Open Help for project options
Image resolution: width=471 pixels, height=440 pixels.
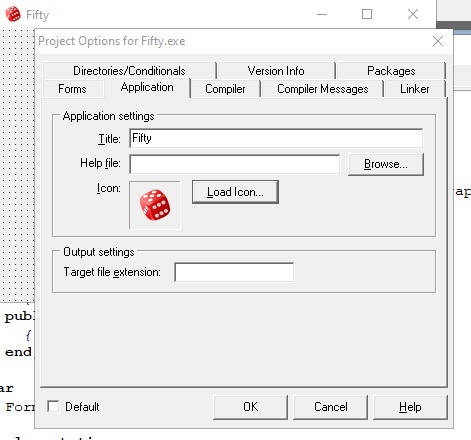410,407
